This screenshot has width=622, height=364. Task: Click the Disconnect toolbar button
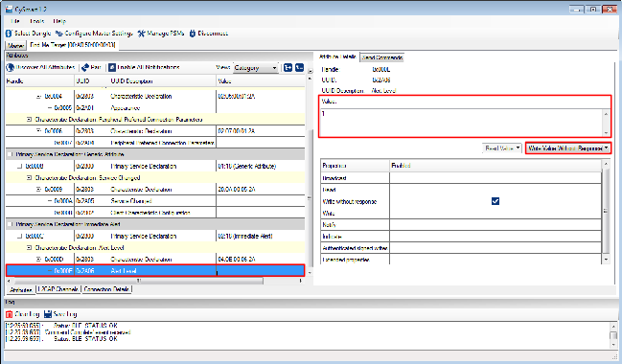209,34
